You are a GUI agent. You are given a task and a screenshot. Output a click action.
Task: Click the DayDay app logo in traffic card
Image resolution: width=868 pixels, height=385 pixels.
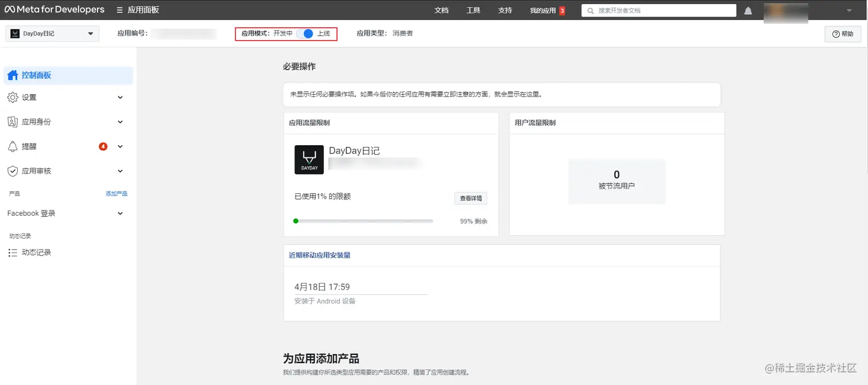309,160
